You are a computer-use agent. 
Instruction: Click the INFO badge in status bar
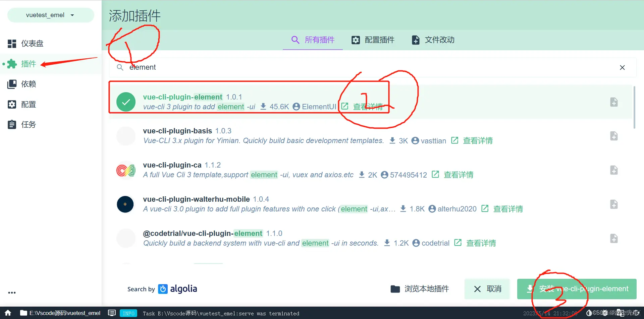tap(128, 313)
